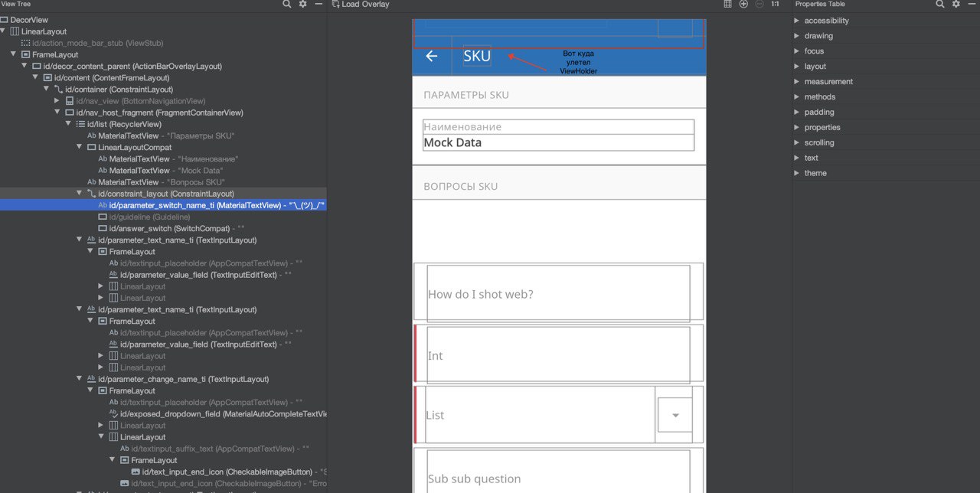Click the Load Overlay button
This screenshot has height=493, width=980.
(x=361, y=4)
